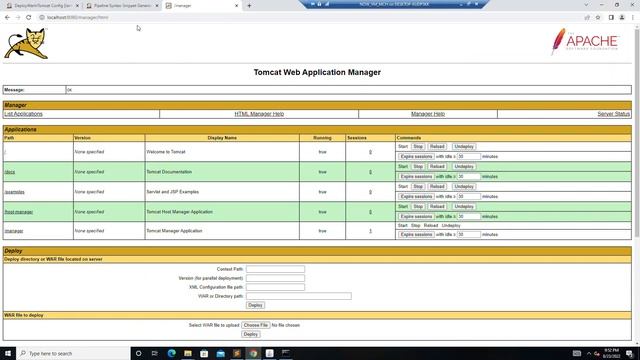Click Deploy button under Select WAR file
This screenshot has width=640, height=360.
(251, 334)
